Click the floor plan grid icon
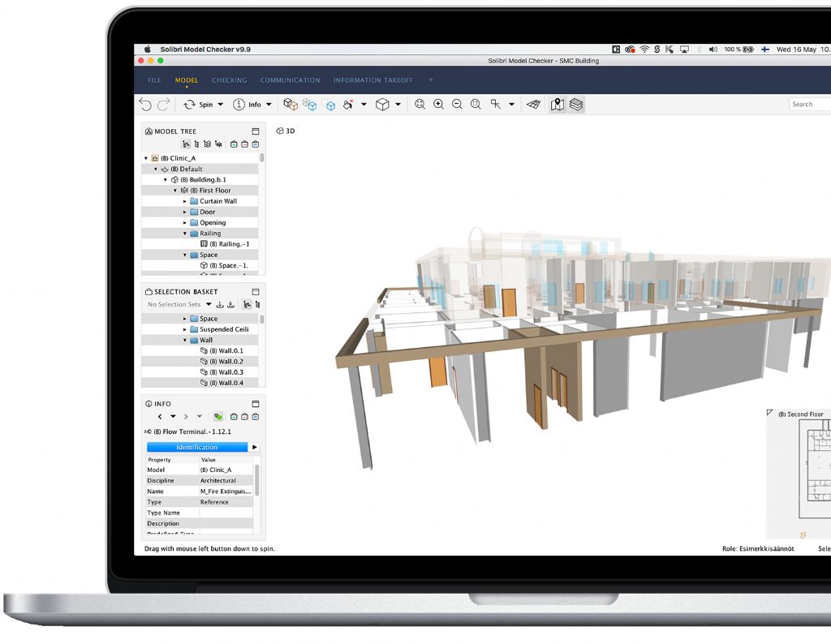This screenshot has height=644, width=831. [x=533, y=105]
